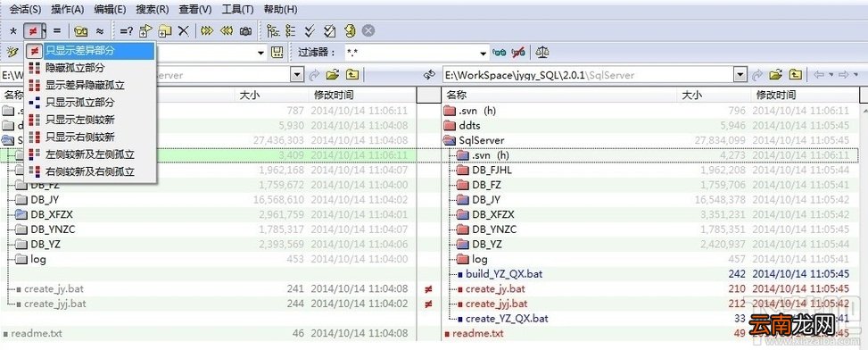
Task: Click the show-all asterisk toolbar icon
Action: tap(13, 31)
